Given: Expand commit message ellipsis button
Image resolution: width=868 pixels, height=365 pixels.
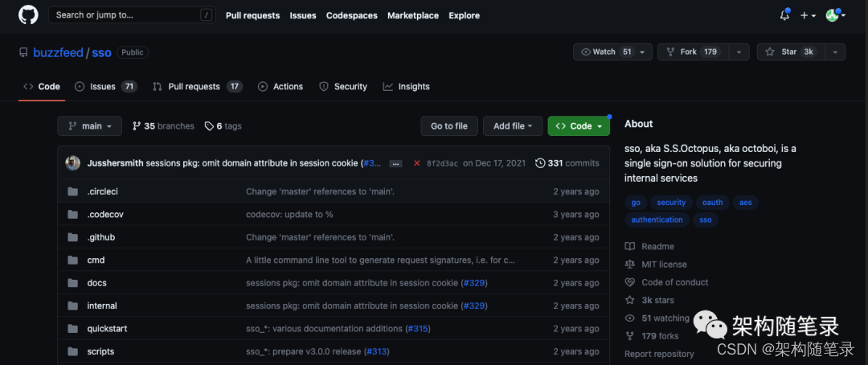Looking at the screenshot, I should 395,163.
